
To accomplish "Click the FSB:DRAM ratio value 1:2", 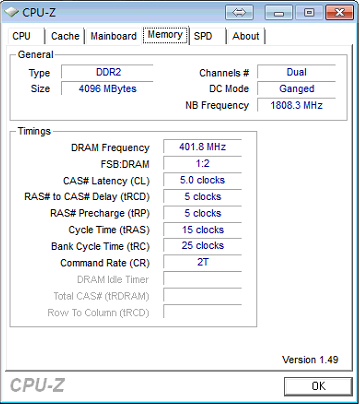I will pyautogui.click(x=202, y=163).
